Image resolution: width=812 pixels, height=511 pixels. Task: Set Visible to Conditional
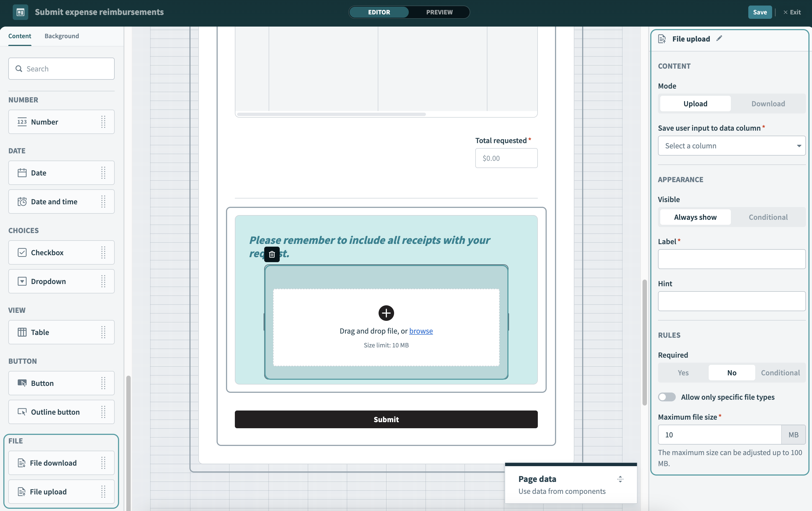[x=768, y=217]
